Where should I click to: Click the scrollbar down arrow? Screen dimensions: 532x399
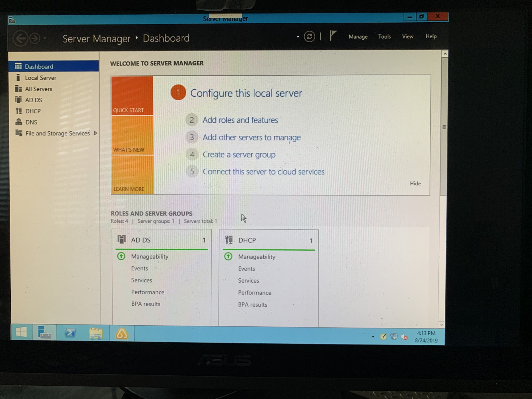pos(442,325)
